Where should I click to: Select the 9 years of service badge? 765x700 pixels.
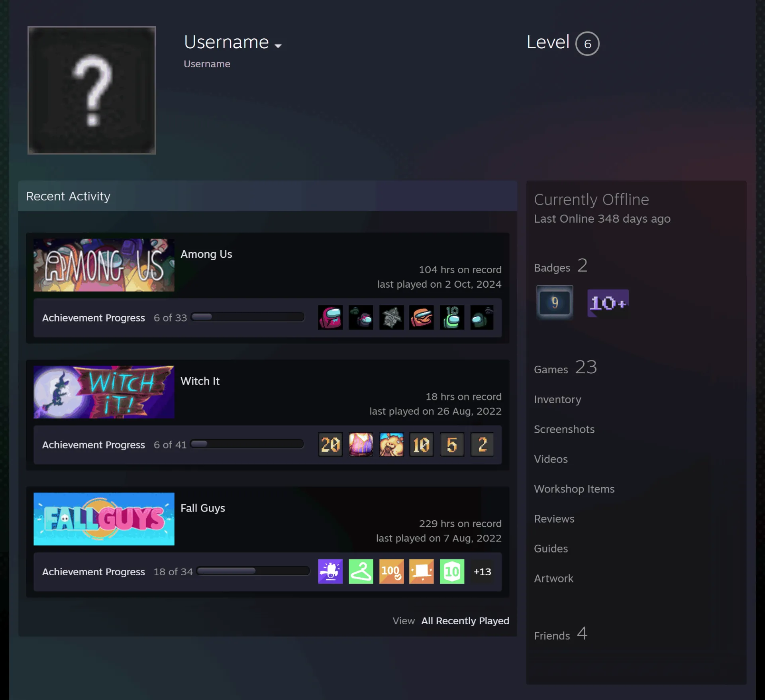[555, 303]
